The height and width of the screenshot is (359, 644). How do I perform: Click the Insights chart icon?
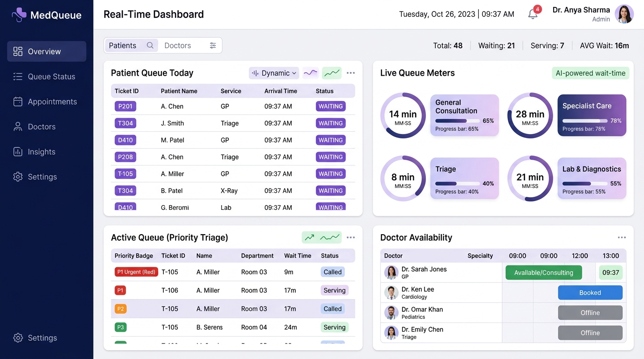coord(18,152)
